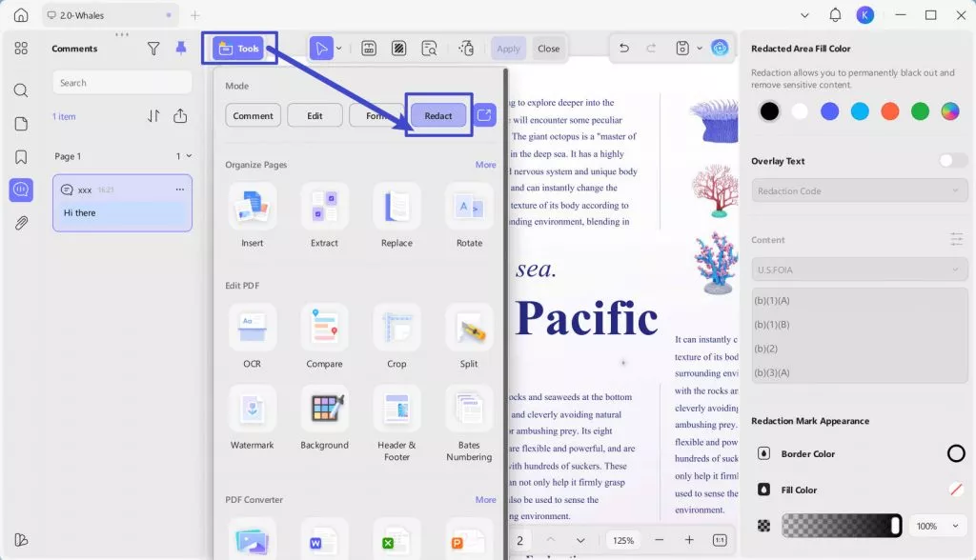This screenshot has width=976, height=560.
Task: Click More link beside Organize Pages
Action: [485, 165]
